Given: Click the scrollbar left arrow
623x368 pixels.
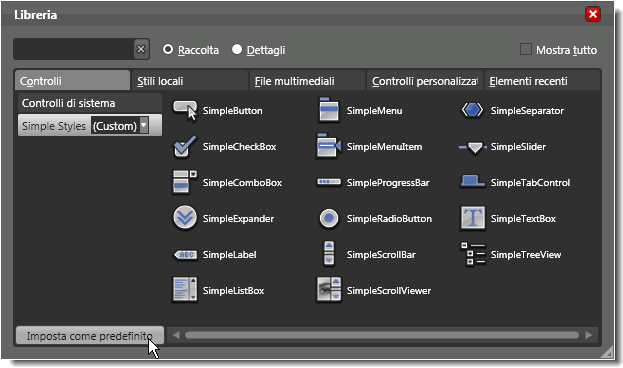Looking at the screenshot, I should click(176, 335).
